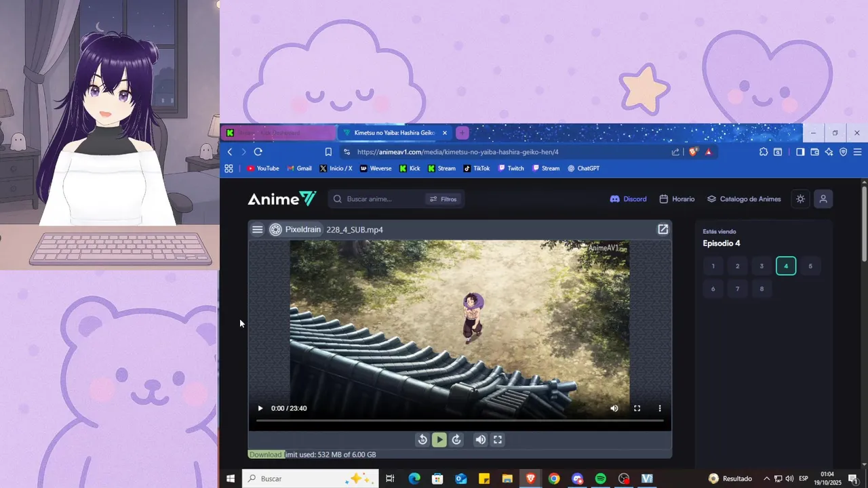
Task: Open the Windows Start menu
Action: click(231, 479)
